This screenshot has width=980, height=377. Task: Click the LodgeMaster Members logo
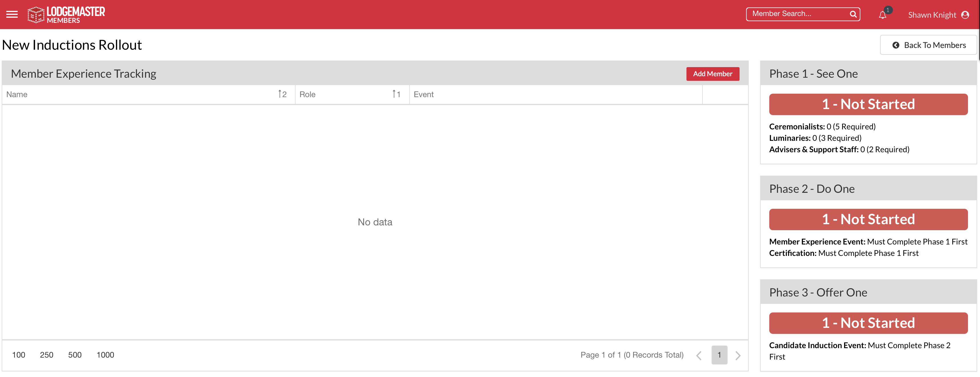click(66, 15)
